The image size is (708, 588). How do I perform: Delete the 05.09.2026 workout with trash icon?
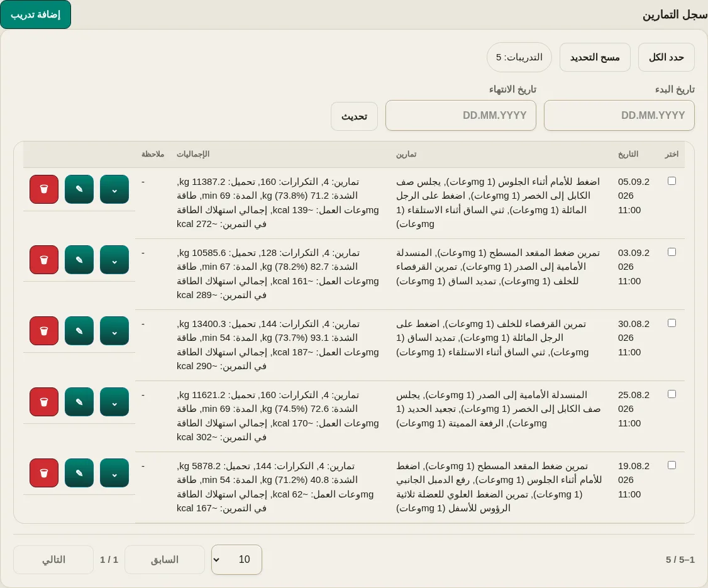tap(44, 189)
